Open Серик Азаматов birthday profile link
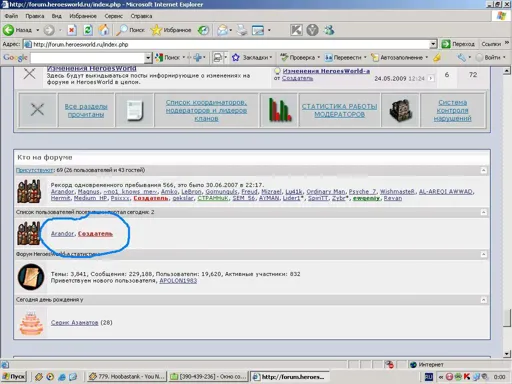Image resolution: width=512 pixels, height=384 pixels. point(74,323)
